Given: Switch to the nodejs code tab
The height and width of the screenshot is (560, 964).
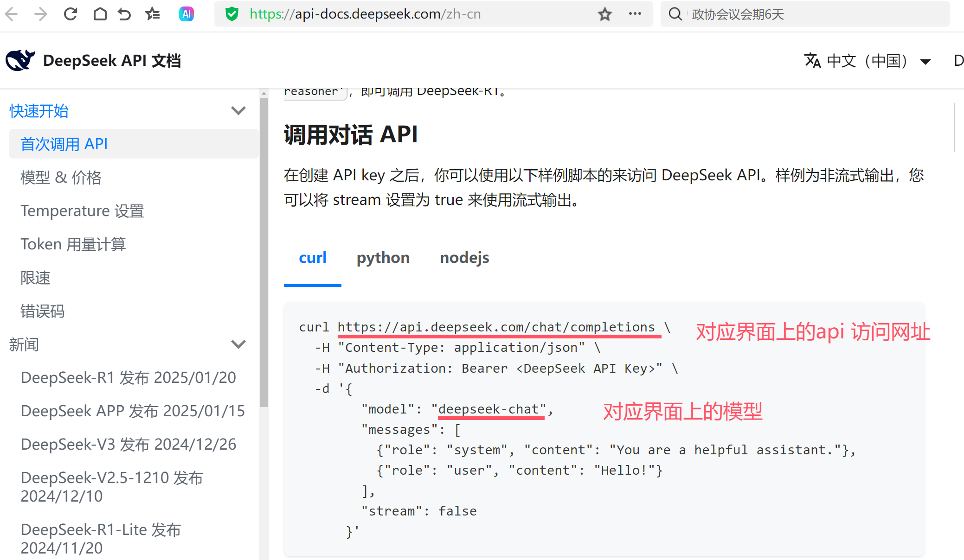Looking at the screenshot, I should 464,258.
